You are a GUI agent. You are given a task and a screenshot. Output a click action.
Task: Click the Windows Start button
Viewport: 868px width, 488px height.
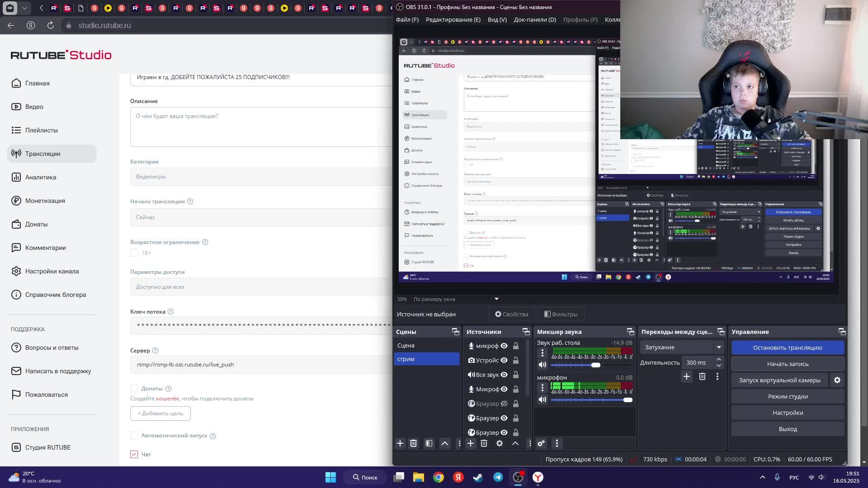[330, 477]
